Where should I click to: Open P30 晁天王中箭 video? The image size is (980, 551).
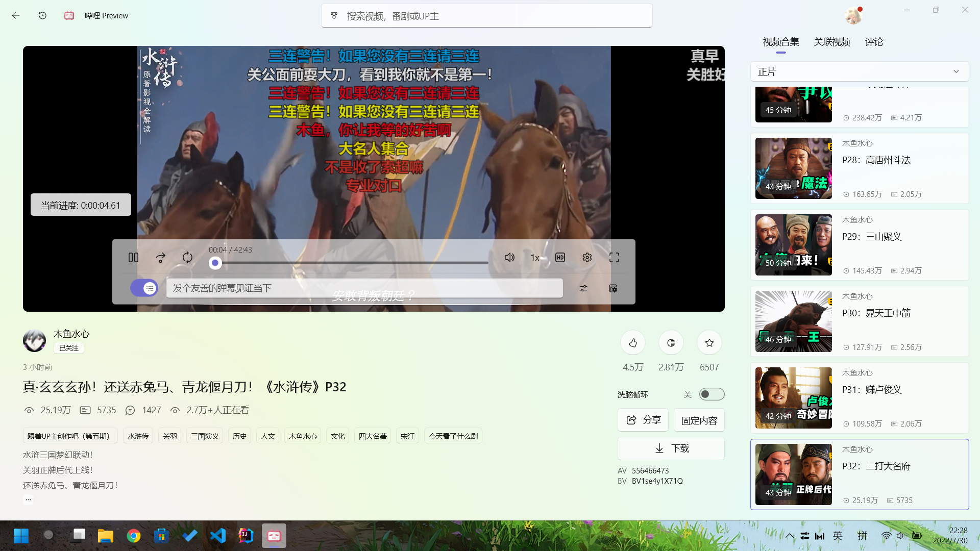(x=860, y=321)
